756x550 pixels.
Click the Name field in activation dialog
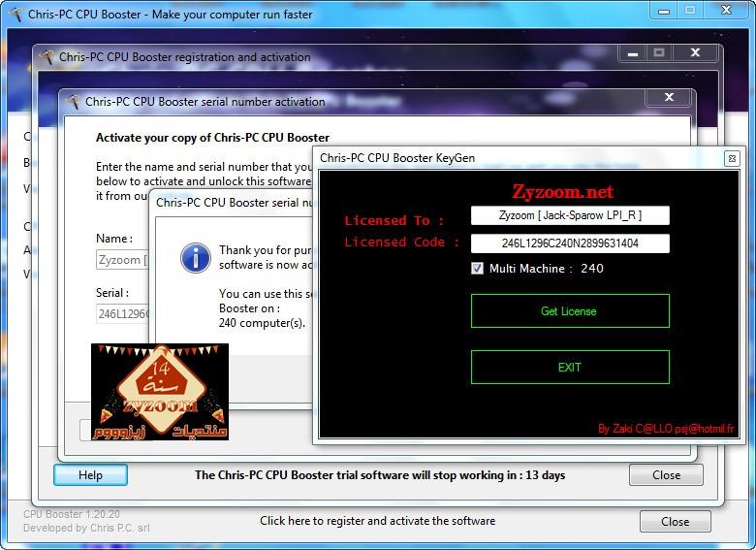coord(122,260)
